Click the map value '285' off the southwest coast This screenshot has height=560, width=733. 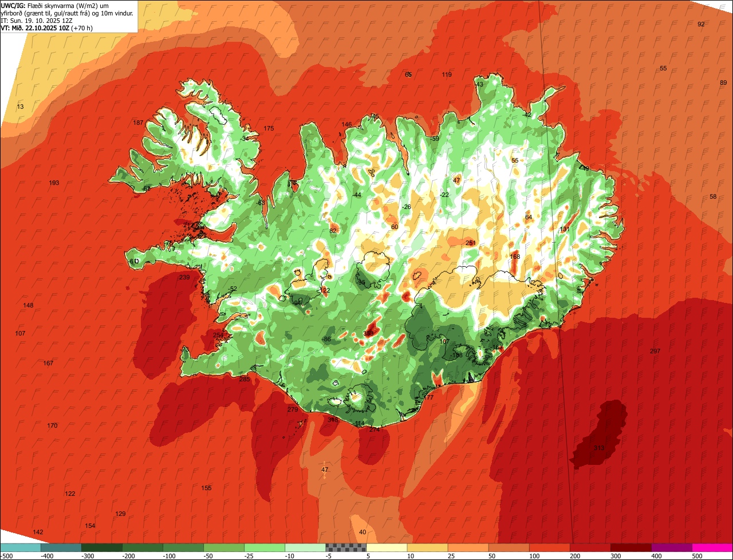(245, 379)
